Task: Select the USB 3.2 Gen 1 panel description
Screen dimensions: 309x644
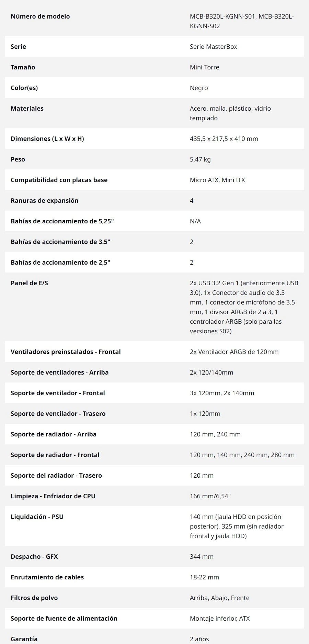Action: [244, 307]
